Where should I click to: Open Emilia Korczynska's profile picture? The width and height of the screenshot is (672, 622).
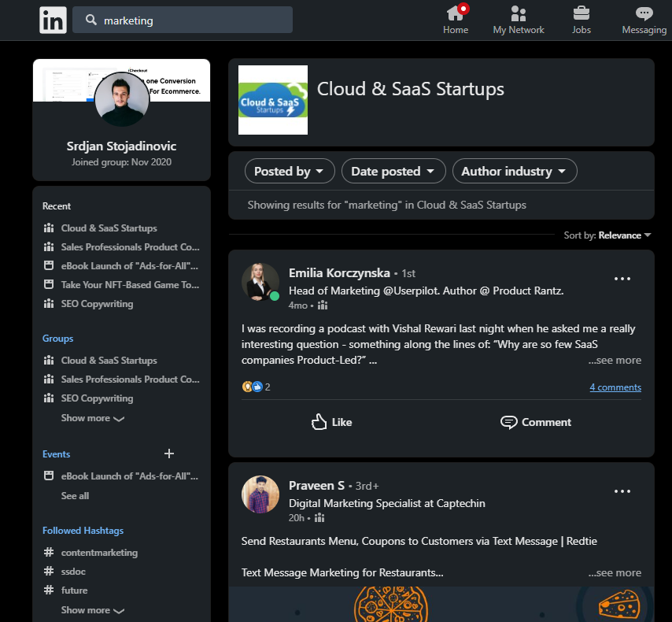point(260,282)
